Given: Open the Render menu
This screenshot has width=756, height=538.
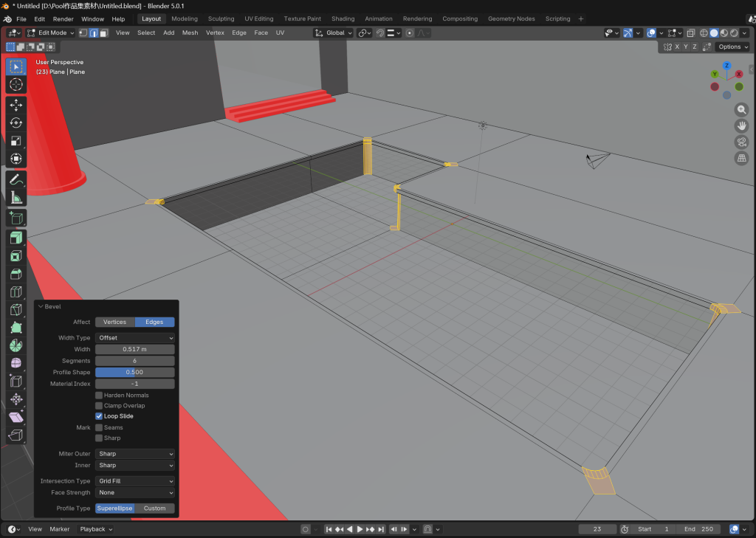Looking at the screenshot, I should (x=63, y=18).
